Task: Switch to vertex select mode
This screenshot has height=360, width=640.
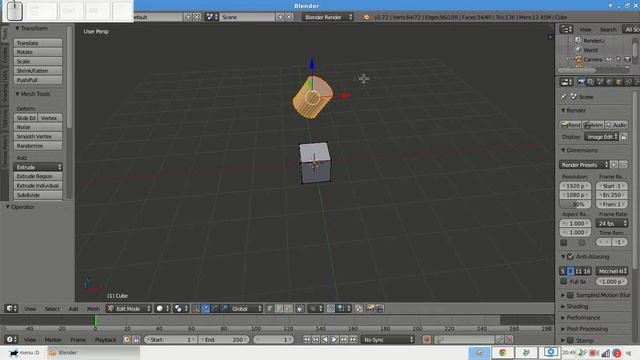Action: (269, 309)
